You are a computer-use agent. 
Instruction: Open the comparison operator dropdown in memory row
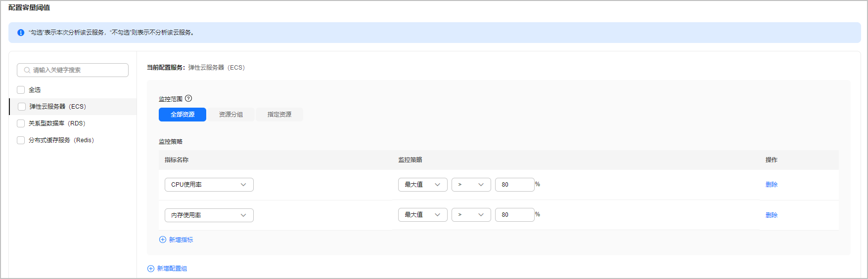pos(471,215)
